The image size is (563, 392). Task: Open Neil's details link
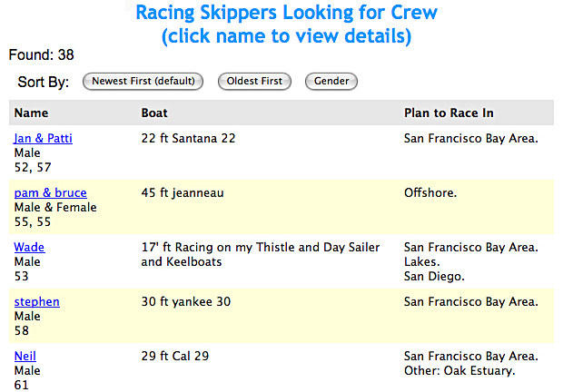pos(25,357)
